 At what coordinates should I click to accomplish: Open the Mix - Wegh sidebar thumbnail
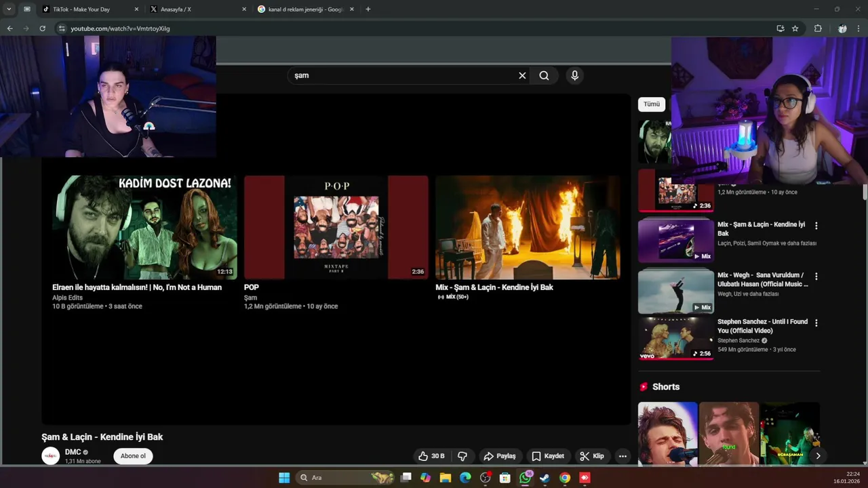676,291
